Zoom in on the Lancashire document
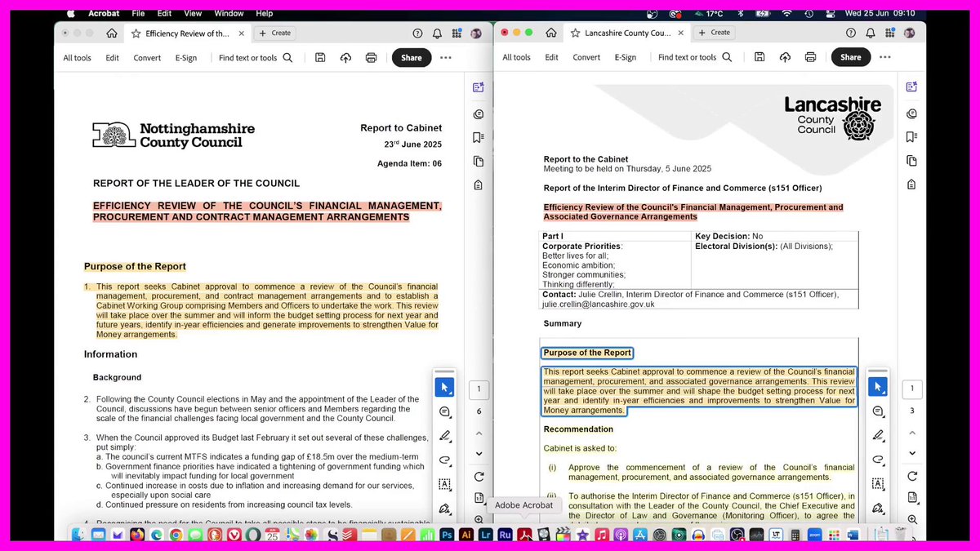Screen dimensions: 980x551 (x=911, y=519)
